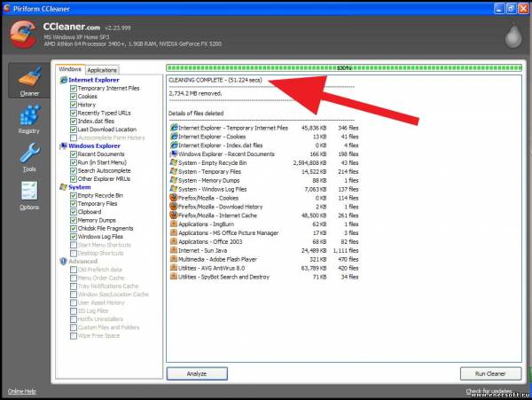This screenshot has height=400, width=532.
Task: Open the Tools wrench section
Action: (x=29, y=157)
